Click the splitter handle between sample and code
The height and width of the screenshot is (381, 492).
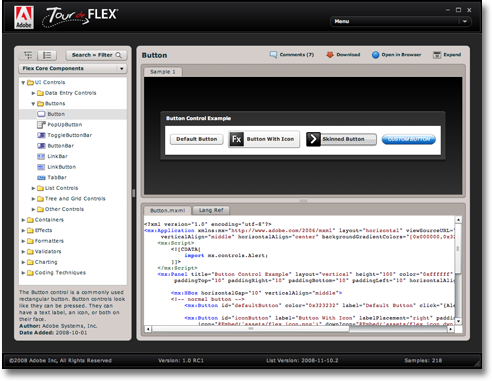(303, 201)
